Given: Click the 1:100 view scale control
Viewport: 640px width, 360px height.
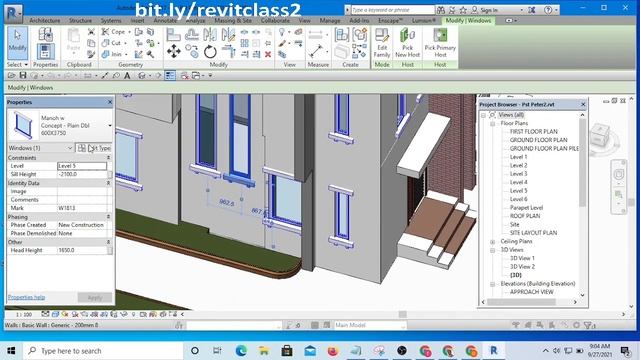Looking at the screenshot, I should click(24, 315).
